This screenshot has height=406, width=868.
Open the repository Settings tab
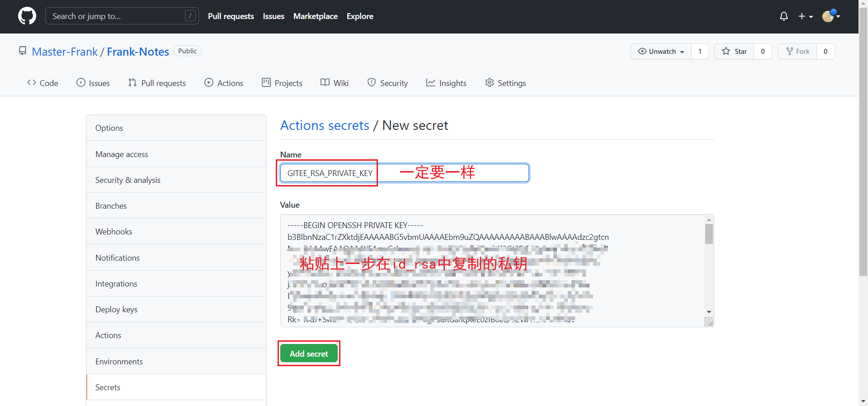coord(505,83)
